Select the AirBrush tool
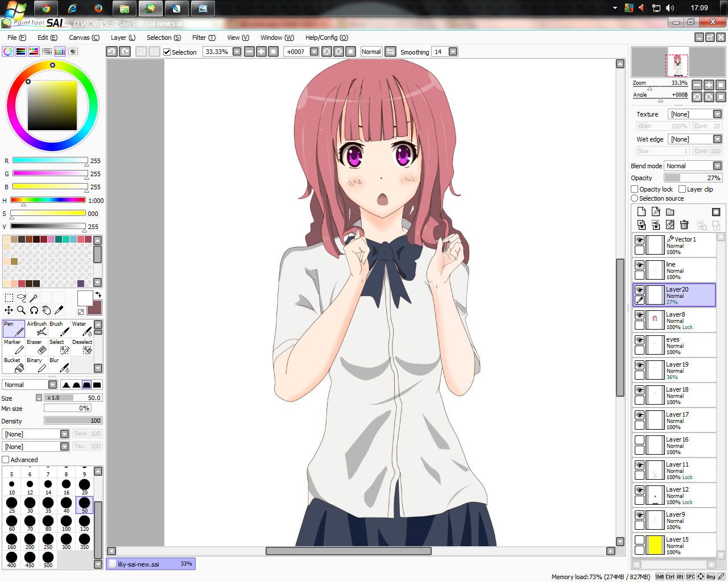728x582 pixels. click(37, 329)
